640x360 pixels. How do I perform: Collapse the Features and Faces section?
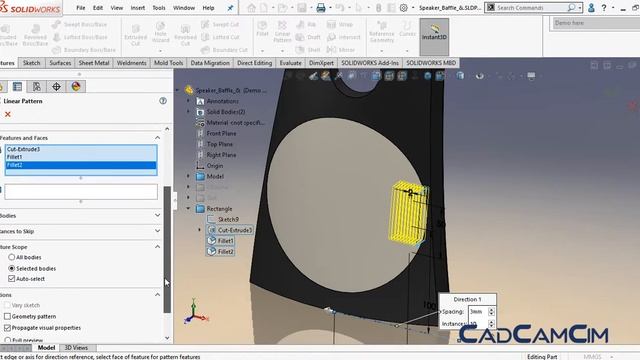point(158,138)
